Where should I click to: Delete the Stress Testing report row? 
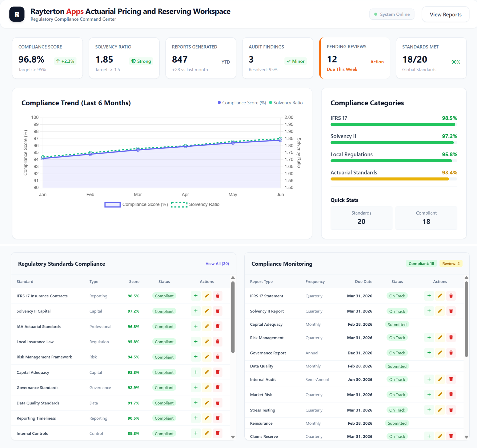[451, 410]
